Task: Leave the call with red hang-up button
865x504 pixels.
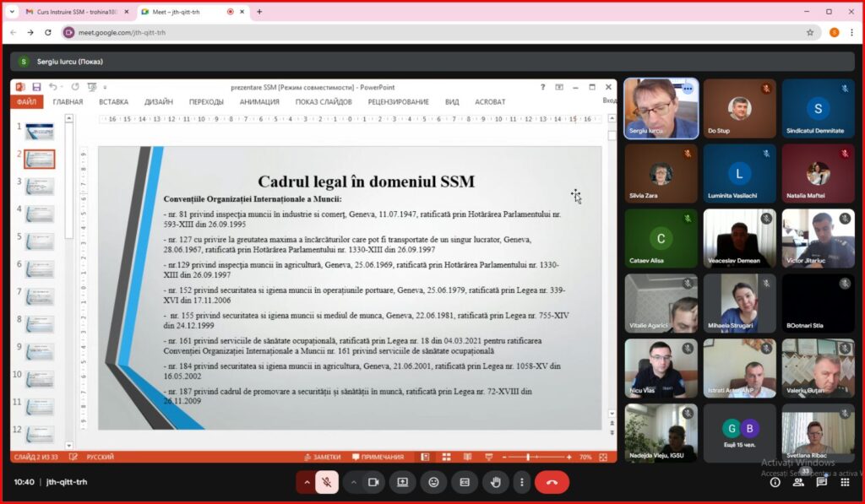Action: [552, 482]
